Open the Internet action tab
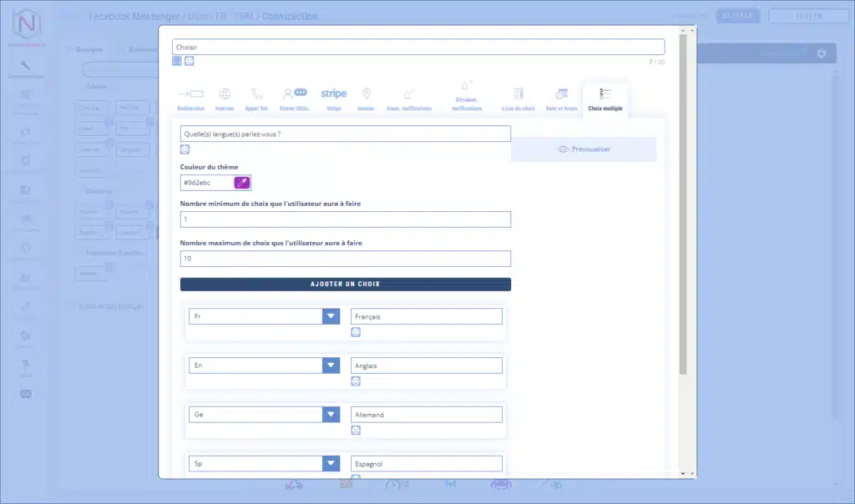 pyautogui.click(x=224, y=98)
